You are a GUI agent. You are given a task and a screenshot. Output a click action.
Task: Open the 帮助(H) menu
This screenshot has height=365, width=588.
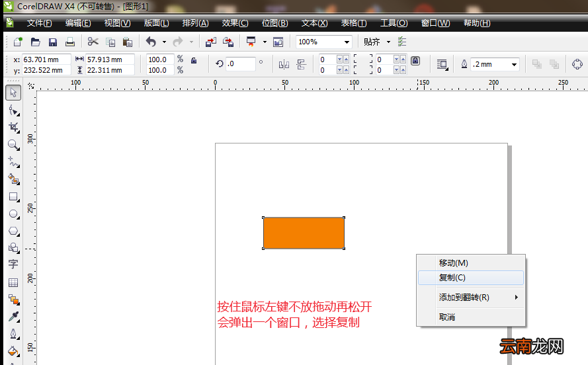pos(477,23)
